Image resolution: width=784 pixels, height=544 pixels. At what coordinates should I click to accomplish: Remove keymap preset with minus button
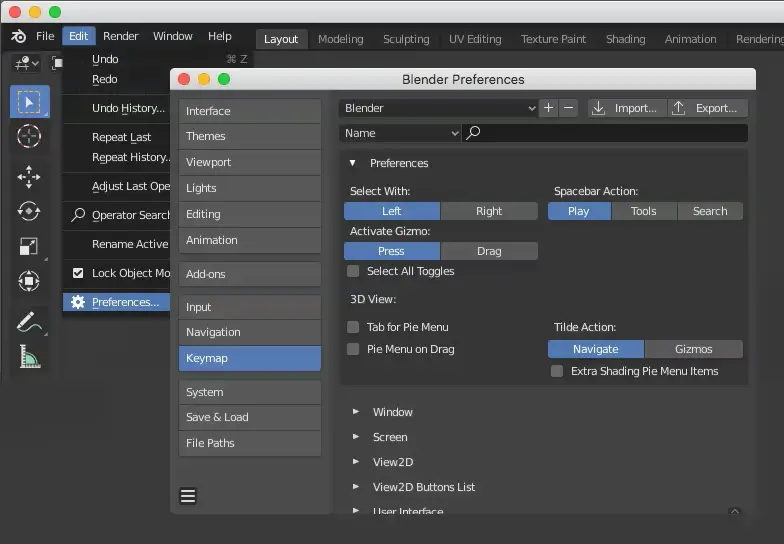pos(568,108)
